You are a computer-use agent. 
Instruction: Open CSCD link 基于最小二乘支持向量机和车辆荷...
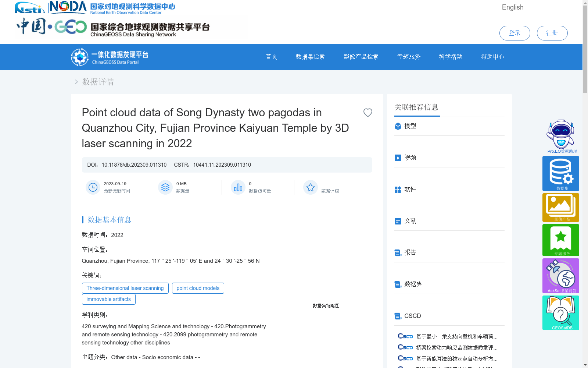point(457,336)
